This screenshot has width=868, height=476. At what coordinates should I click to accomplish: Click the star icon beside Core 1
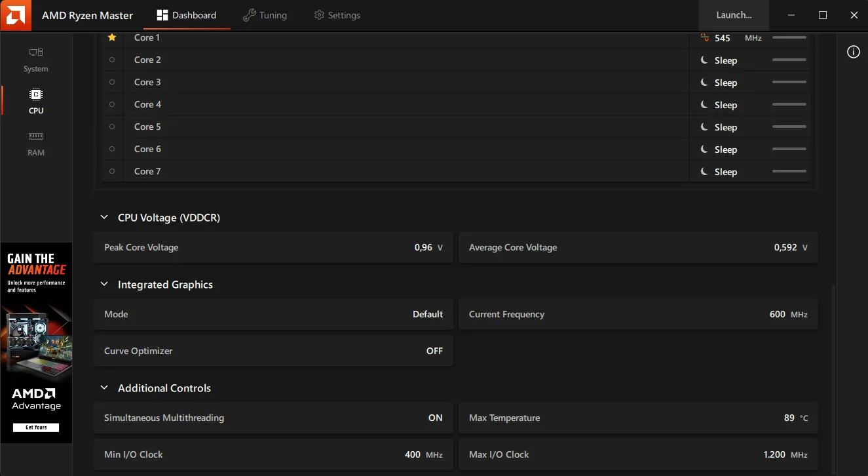point(112,37)
